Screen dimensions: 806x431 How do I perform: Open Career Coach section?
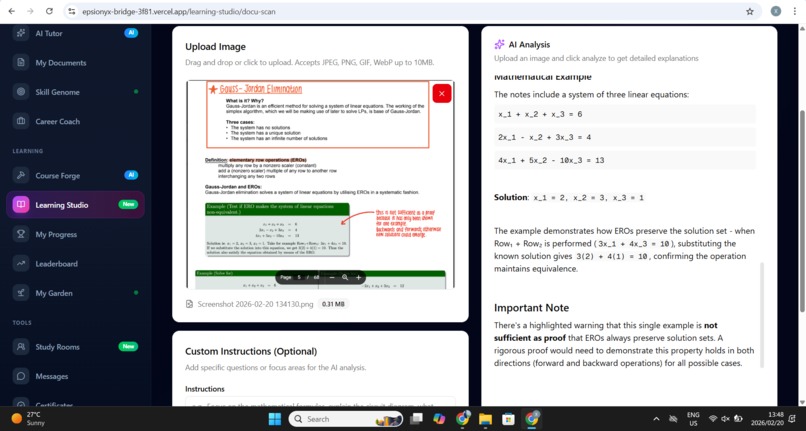point(75,121)
